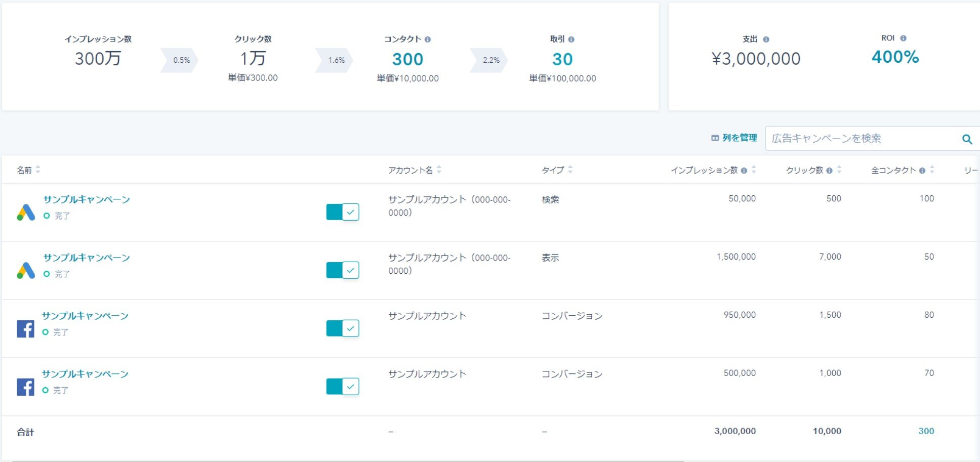
Task: Click info icon in クリック数 column header
Action: click(x=829, y=171)
